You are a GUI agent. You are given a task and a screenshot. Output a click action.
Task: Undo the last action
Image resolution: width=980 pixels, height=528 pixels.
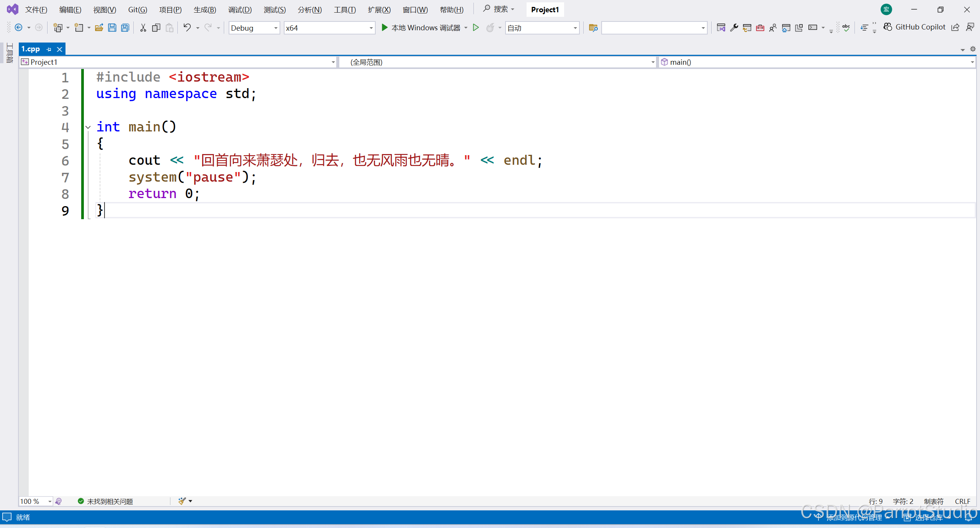point(187,28)
